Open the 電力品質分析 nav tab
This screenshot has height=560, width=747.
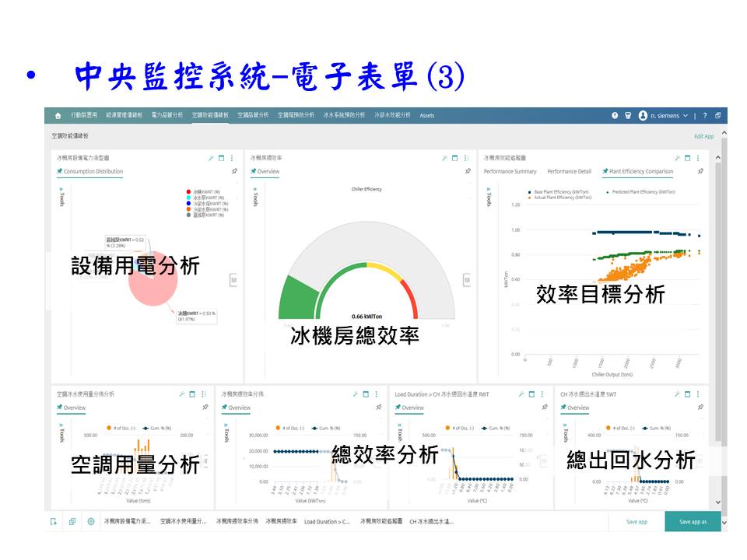pos(167,115)
